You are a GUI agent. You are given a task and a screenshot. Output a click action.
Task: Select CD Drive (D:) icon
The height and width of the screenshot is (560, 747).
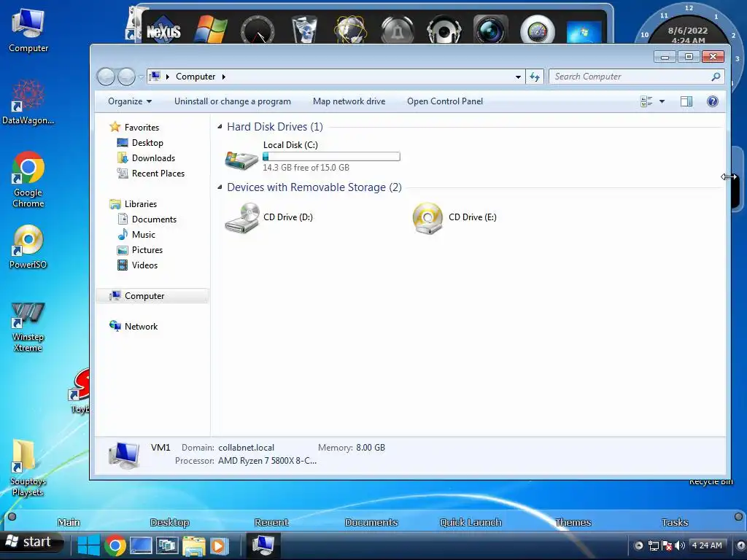[x=242, y=217]
